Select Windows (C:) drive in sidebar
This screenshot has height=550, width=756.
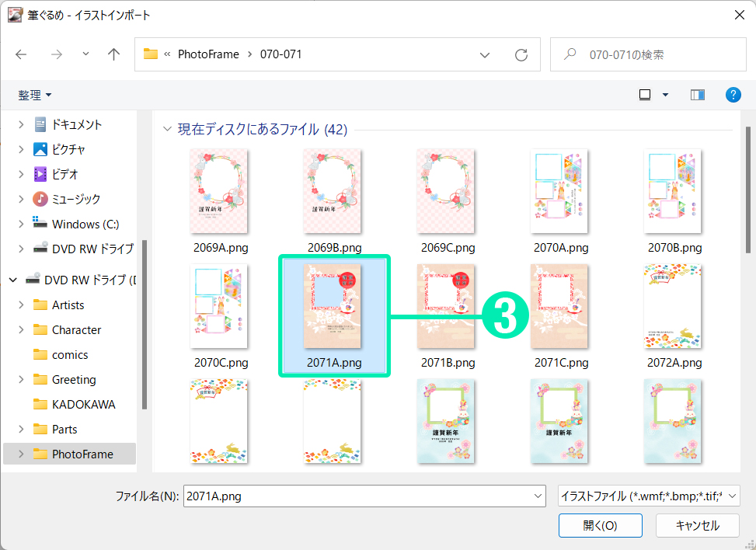(x=85, y=224)
